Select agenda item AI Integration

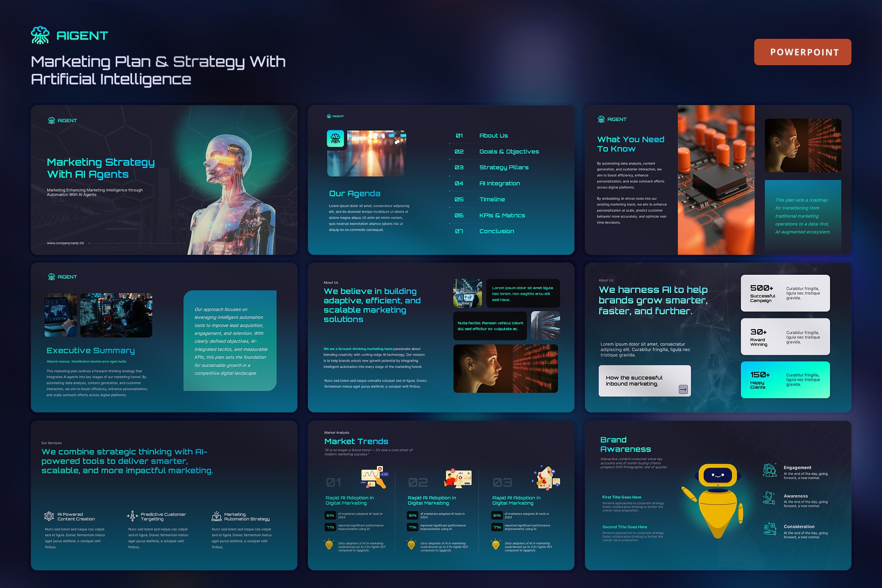(499, 184)
